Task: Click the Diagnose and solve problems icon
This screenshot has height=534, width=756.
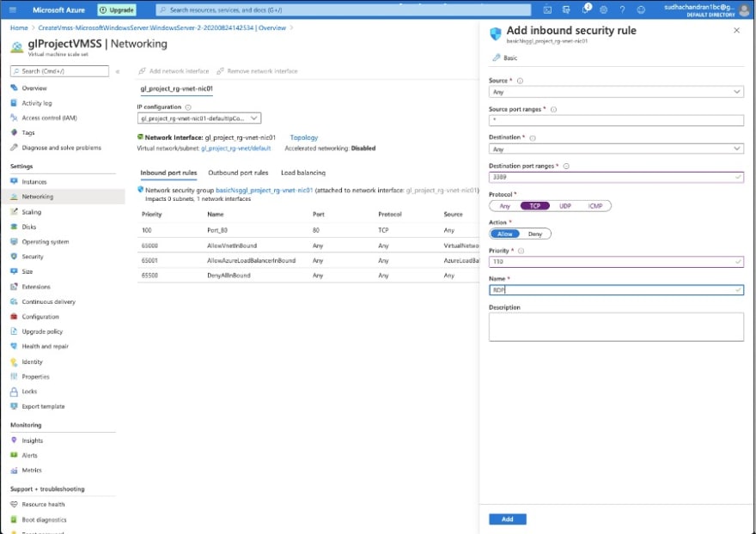Action: [x=14, y=148]
